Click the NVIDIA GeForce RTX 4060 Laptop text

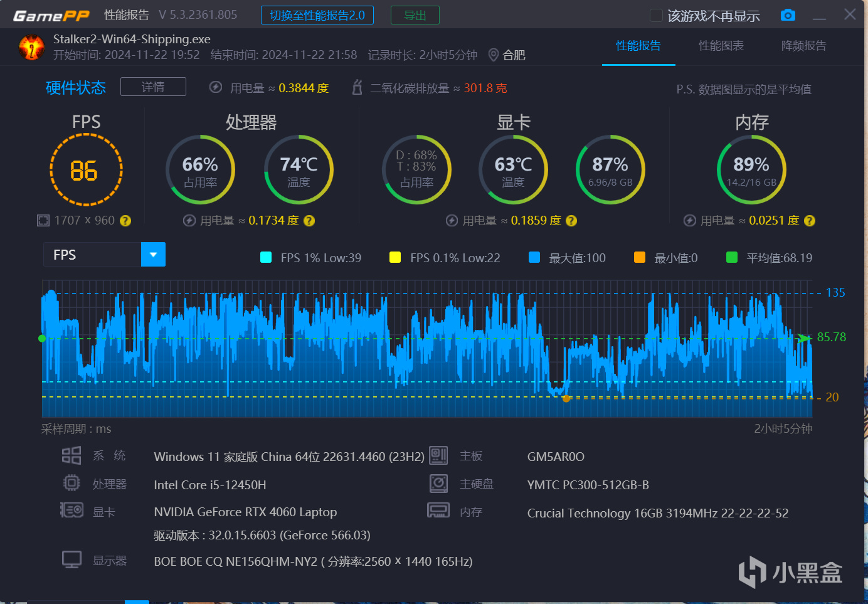pos(245,512)
